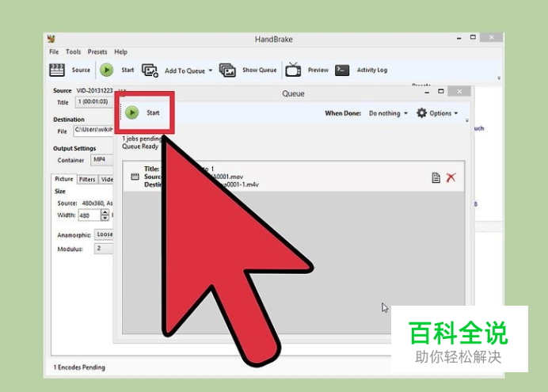
Task: Click the 'Queue Ready' status text
Action: coord(140,147)
